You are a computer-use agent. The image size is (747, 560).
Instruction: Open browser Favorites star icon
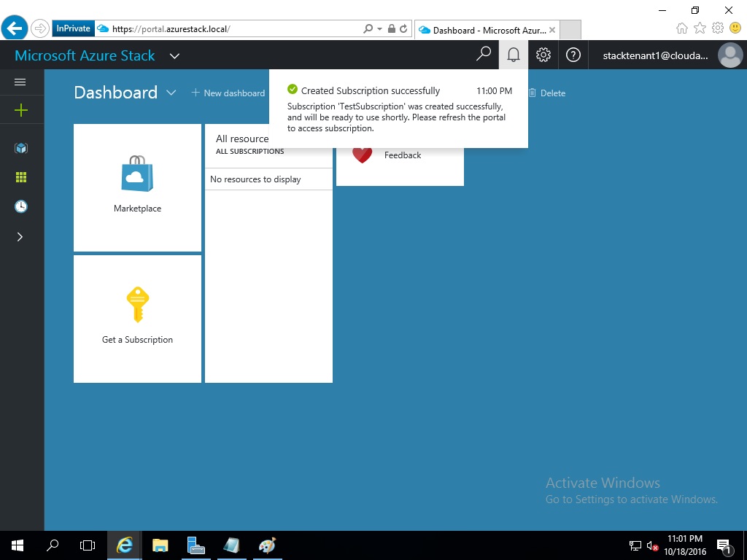(700, 28)
